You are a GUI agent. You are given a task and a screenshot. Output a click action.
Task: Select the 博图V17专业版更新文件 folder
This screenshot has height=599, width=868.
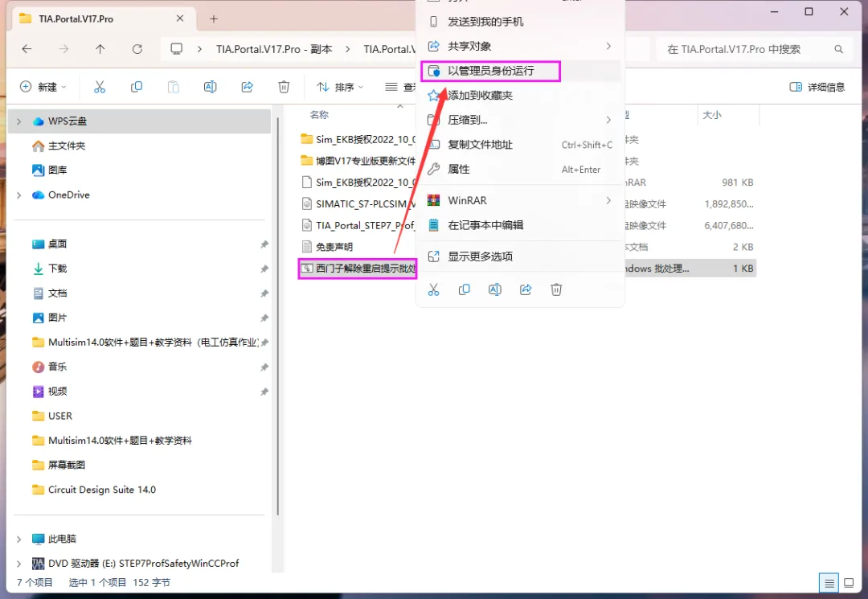click(358, 161)
